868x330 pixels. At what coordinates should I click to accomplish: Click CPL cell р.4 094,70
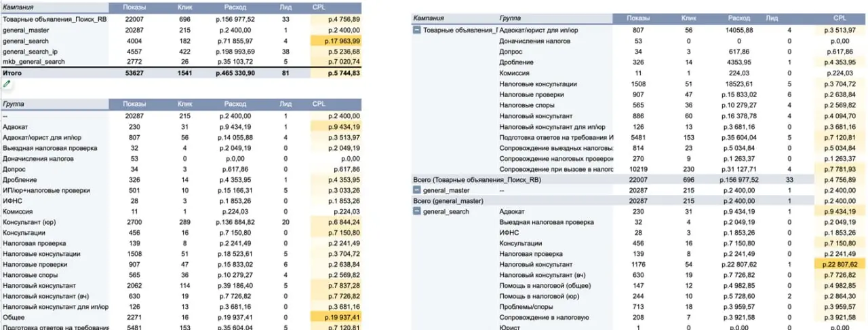[x=841, y=115]
